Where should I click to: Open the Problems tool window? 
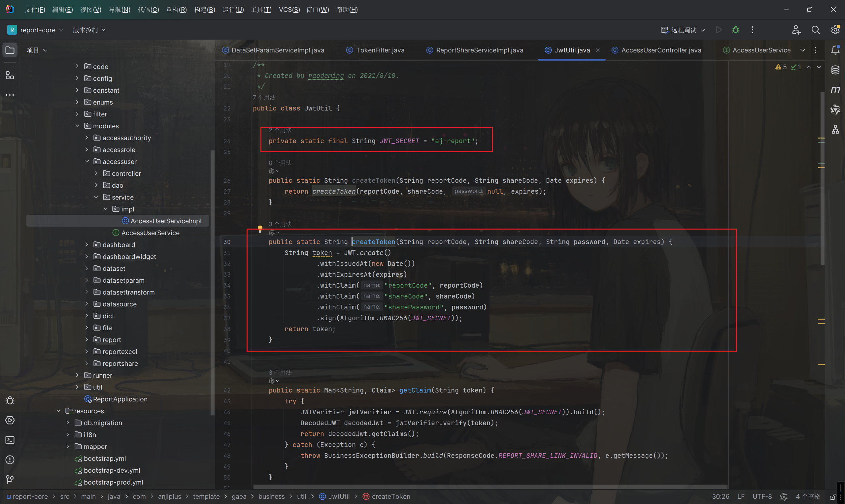10,460
